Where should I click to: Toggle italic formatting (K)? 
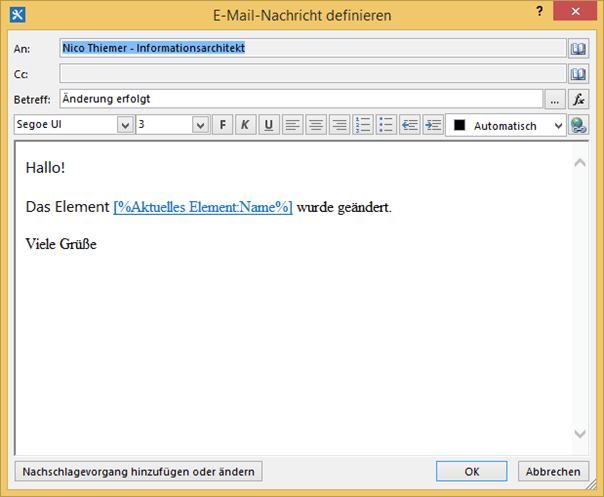coord(245,125)
